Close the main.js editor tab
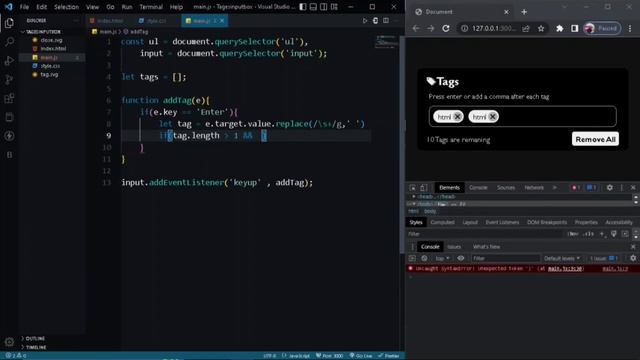The height and width of the screenshot is (360, 640). 222,20
